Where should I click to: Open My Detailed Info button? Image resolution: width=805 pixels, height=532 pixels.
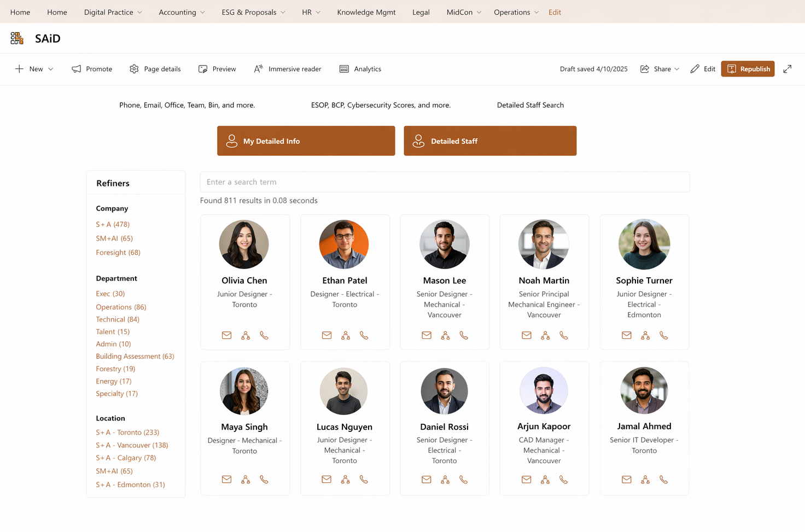point(306,141)
